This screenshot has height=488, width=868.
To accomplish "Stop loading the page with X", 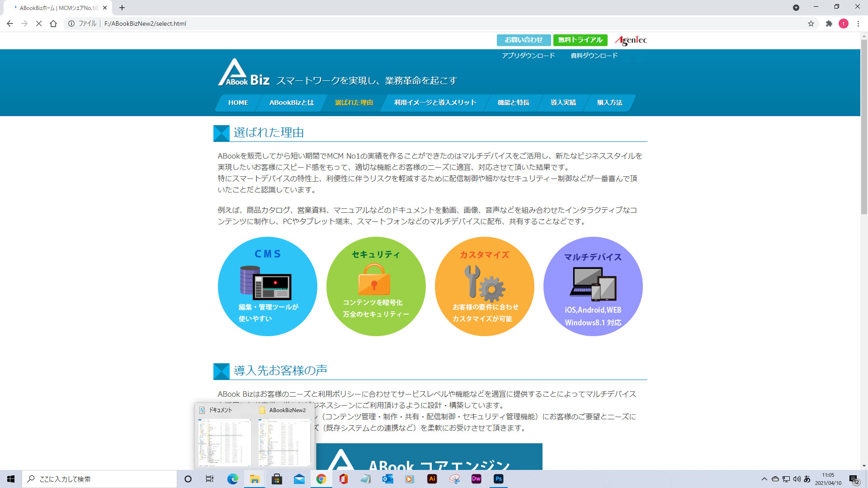I will (x=39, y=23).
